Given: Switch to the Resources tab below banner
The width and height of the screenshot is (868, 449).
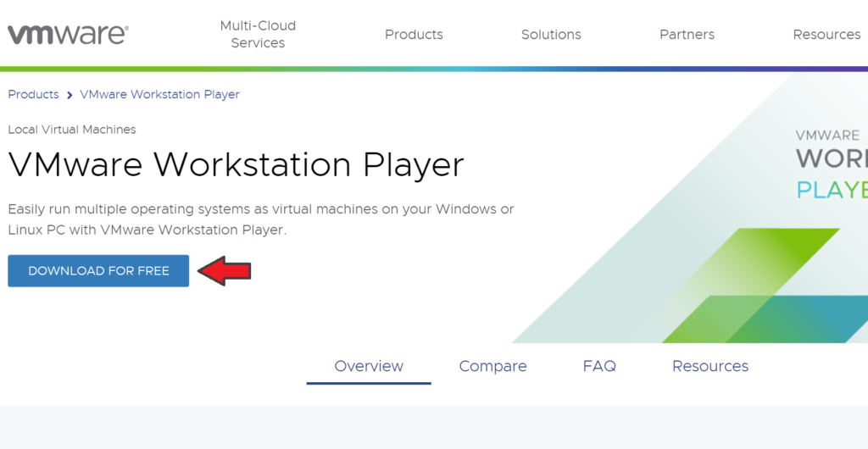Looking at the screenshot, I should pyautogui.click(x=710, y=366).
